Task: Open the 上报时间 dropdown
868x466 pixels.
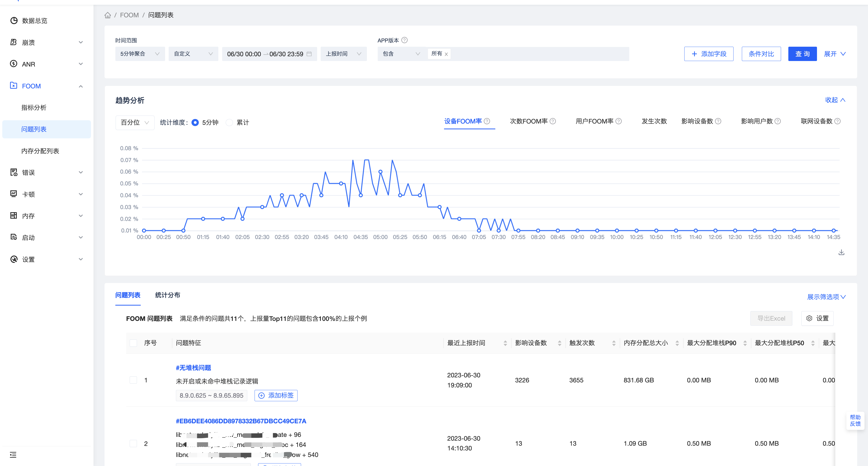Action: pos(343,54)
